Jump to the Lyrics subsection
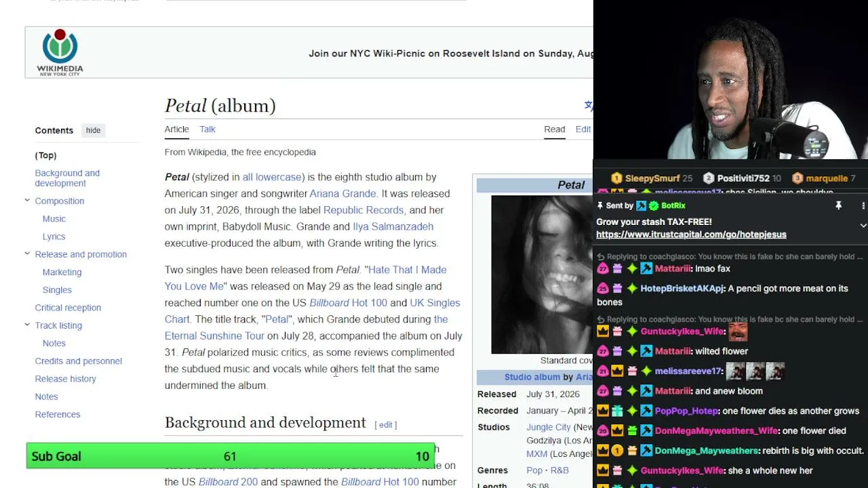This screenshot has width=868, height=488. tap(54, 237)
